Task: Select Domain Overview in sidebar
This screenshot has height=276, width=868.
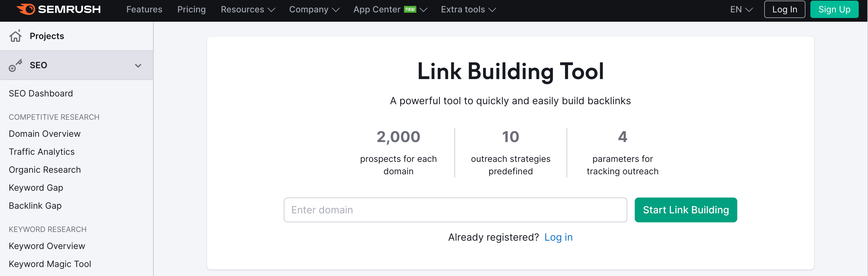Action: (45, 134)
